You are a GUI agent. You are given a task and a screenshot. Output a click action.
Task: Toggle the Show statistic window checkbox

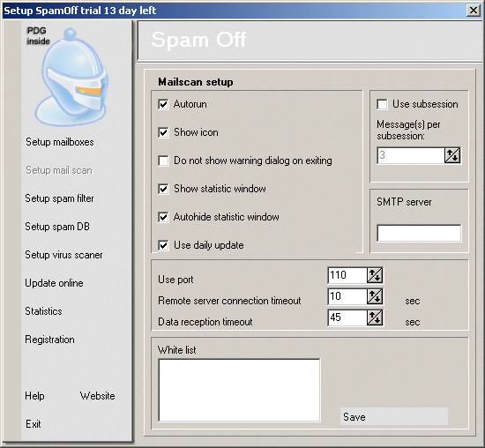163,189
